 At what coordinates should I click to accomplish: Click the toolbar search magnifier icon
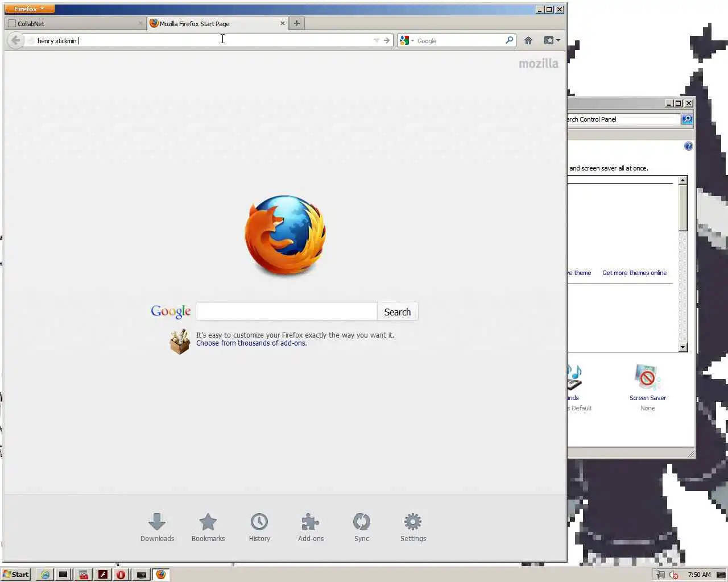pos(510,40)
